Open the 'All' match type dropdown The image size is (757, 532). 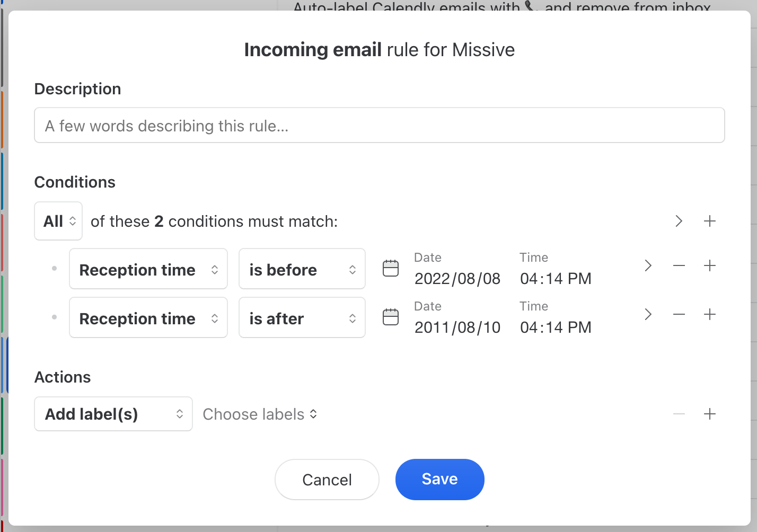click(x=58, y=221)
